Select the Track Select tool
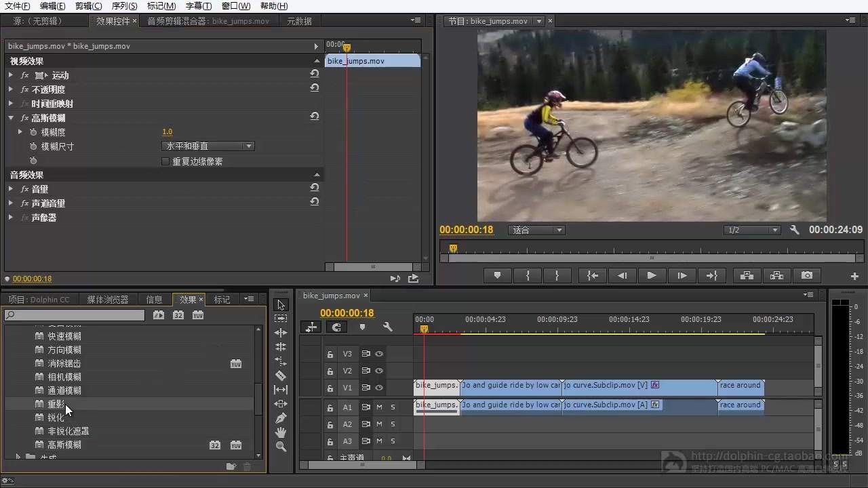This screenshot has height=488, width=868. point(281,319)
